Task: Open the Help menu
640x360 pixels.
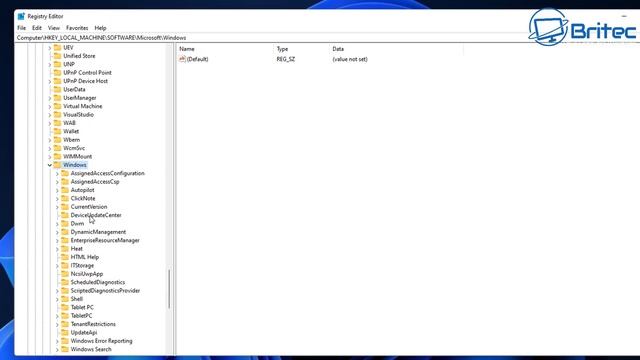Action: click(100, 28)
